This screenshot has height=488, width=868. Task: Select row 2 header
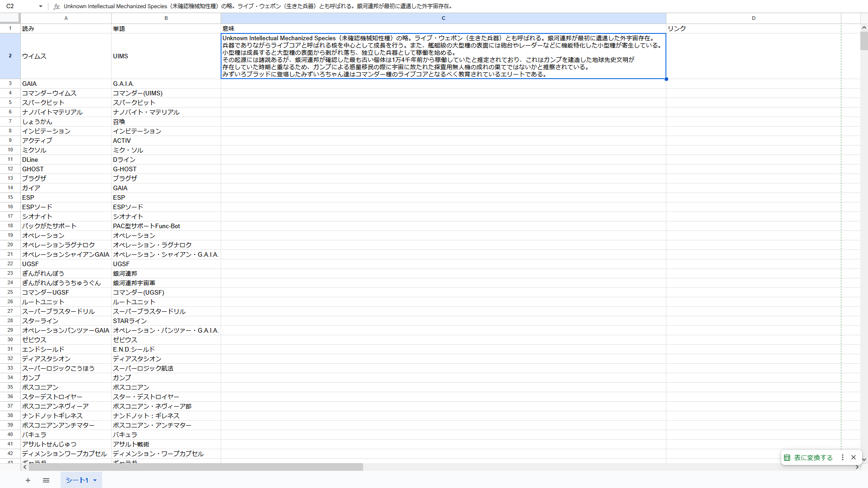(x=10, y=56)
